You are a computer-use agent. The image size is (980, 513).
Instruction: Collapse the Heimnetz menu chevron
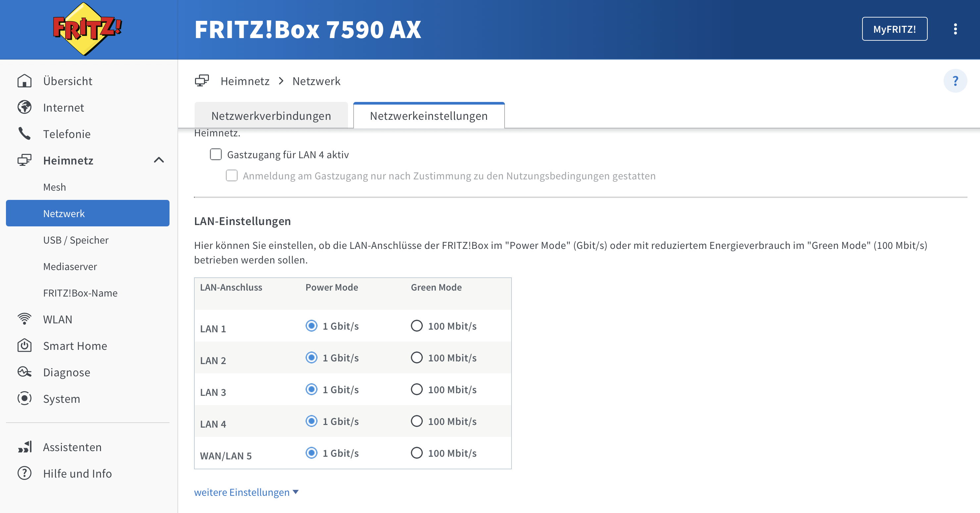159,160
